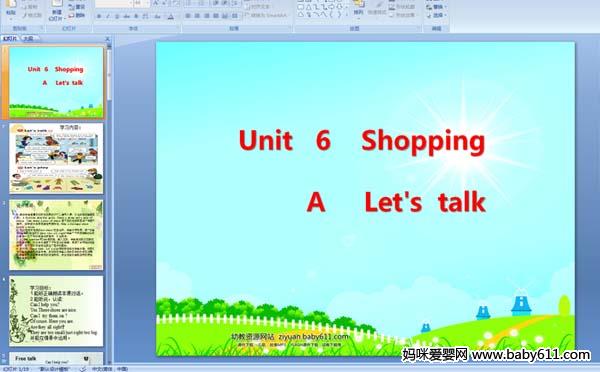
Task: Click the A Let's talk subtitle text
Action: [396, 202]
